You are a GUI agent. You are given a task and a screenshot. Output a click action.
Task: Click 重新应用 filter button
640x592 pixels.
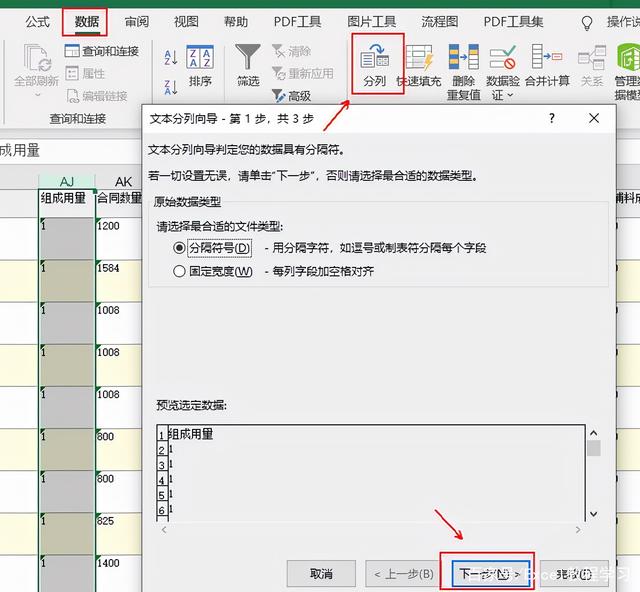pos(302,73)
